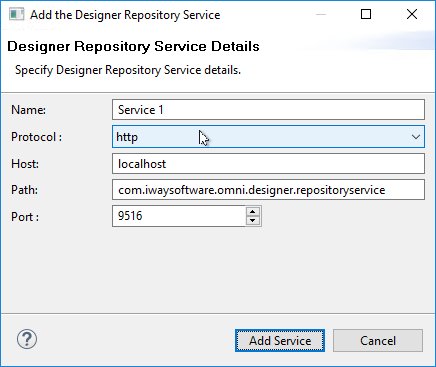
Task: Click the dialog's title bar application icon
Action: [16, 14]
